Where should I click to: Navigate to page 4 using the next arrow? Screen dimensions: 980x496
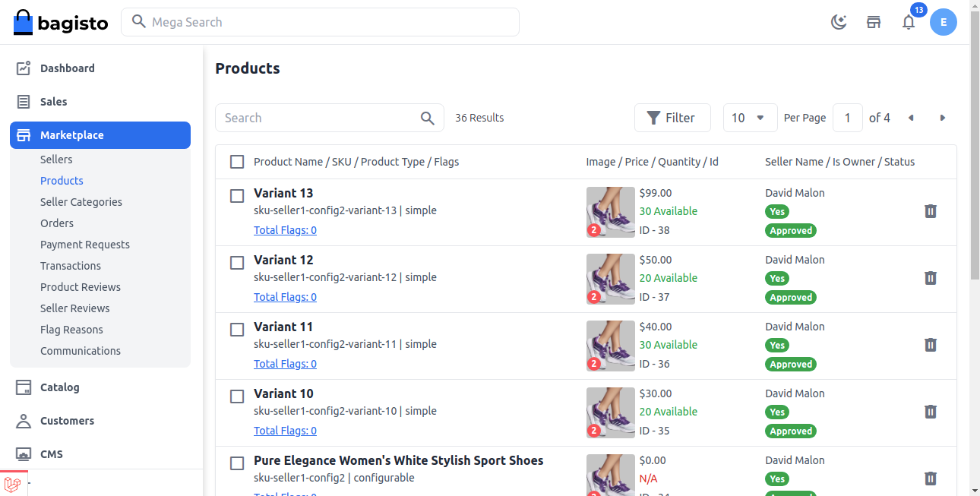(943, 118)
